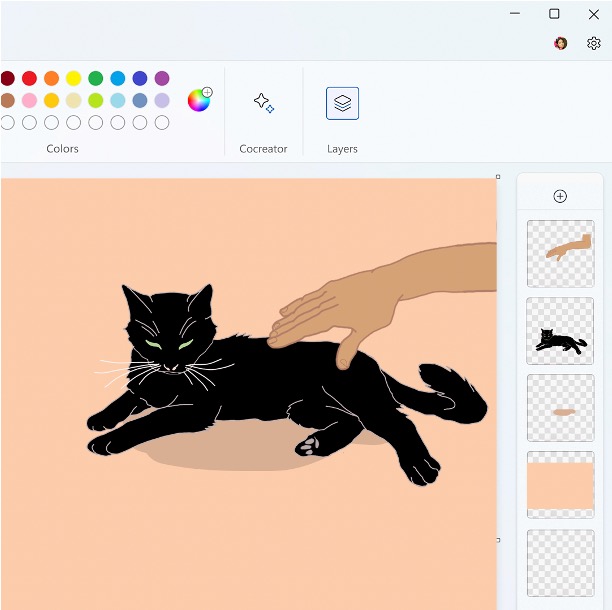Image resolution: width=612 pixels, height=610 pixels.
Task: Pick the light turquoise color swatch
Action: 117,100
